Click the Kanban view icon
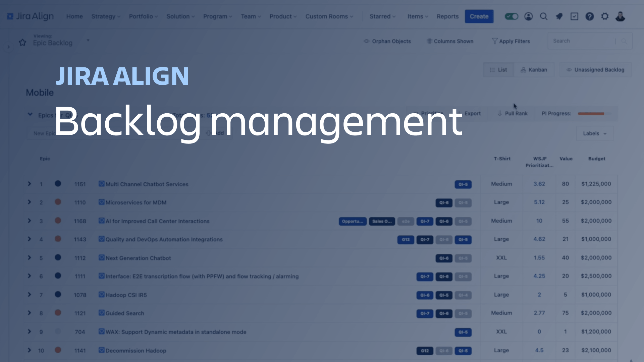Screen dimensions: 644x362 coord(533,69)
